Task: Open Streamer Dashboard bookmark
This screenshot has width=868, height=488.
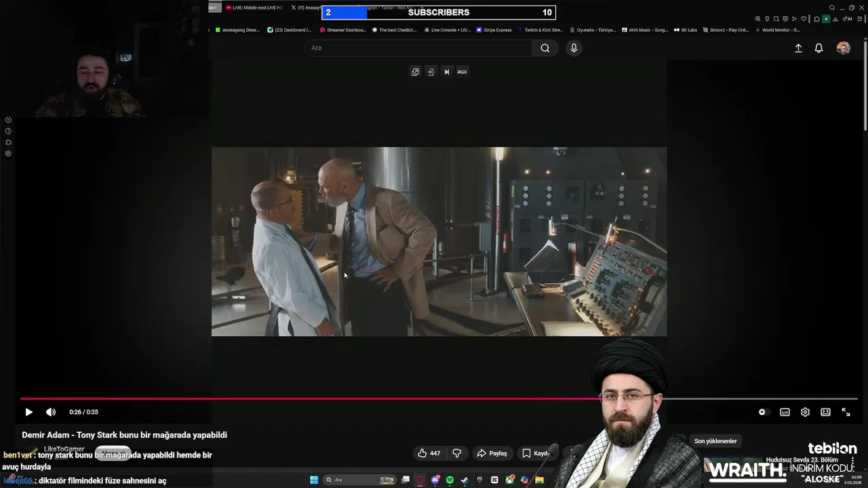Action: [x=343, y=30]
